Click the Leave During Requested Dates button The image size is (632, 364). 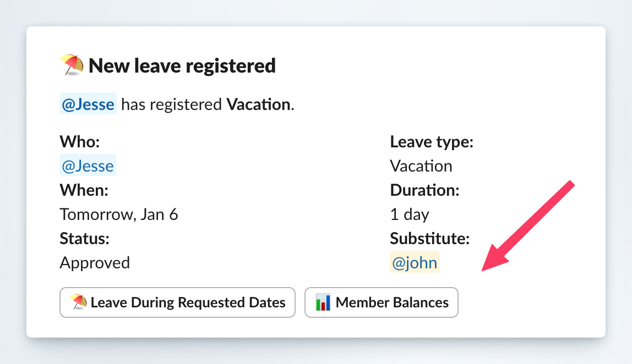pos(177,302)
